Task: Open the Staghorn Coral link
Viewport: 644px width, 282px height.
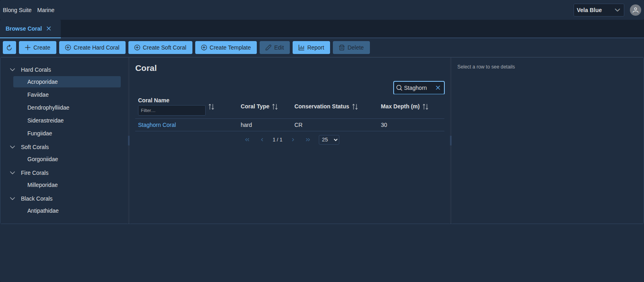Action: coord(157,125)
